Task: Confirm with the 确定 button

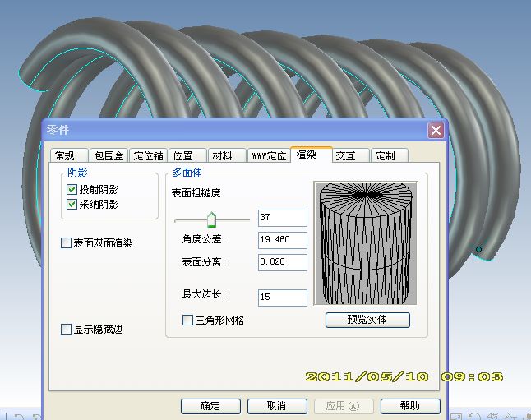Action: pos(210,406)
